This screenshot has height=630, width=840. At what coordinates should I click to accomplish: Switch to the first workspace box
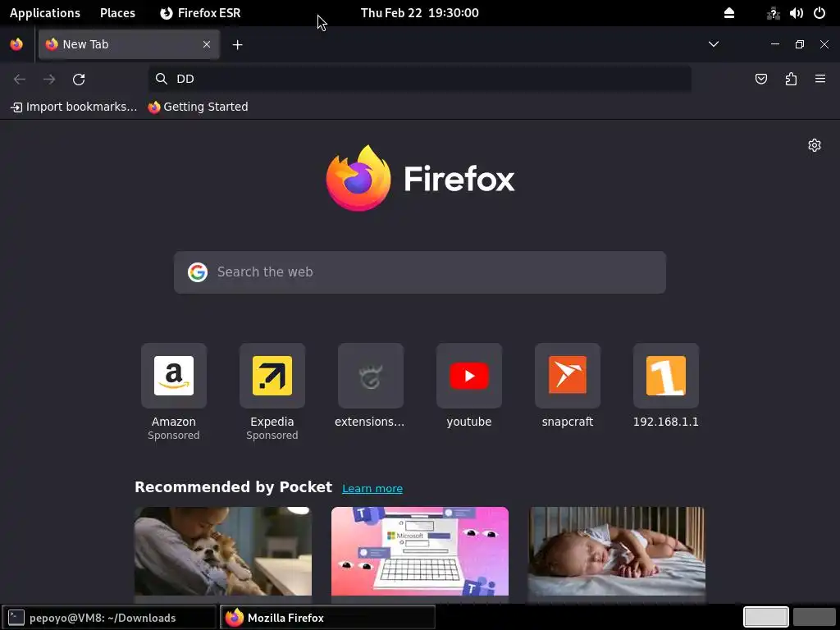(765, 617)
